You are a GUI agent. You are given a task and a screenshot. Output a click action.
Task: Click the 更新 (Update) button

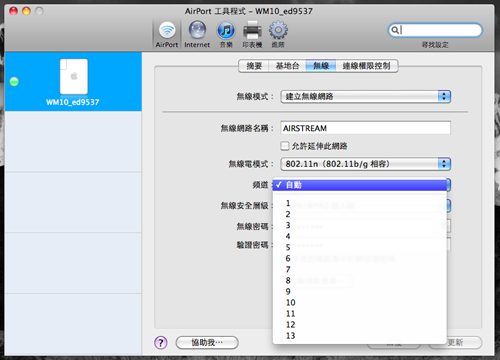tap(455, 342)
